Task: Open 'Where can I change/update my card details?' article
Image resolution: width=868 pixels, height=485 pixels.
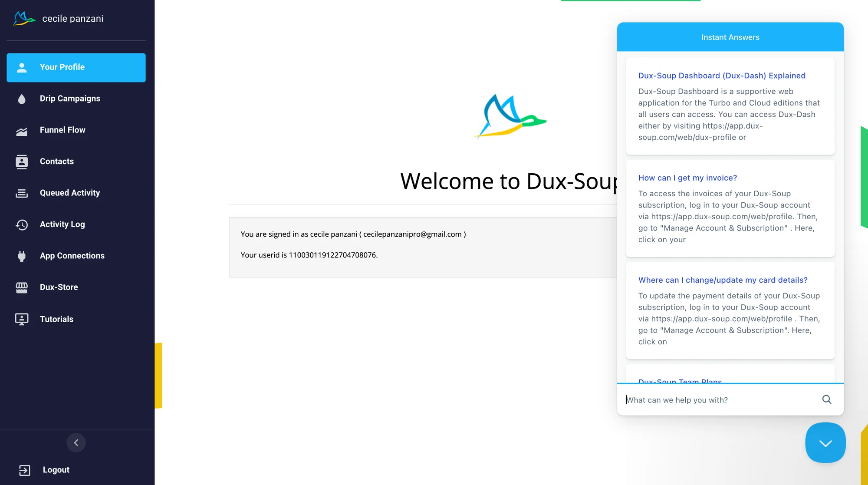Action: (723, 280)
